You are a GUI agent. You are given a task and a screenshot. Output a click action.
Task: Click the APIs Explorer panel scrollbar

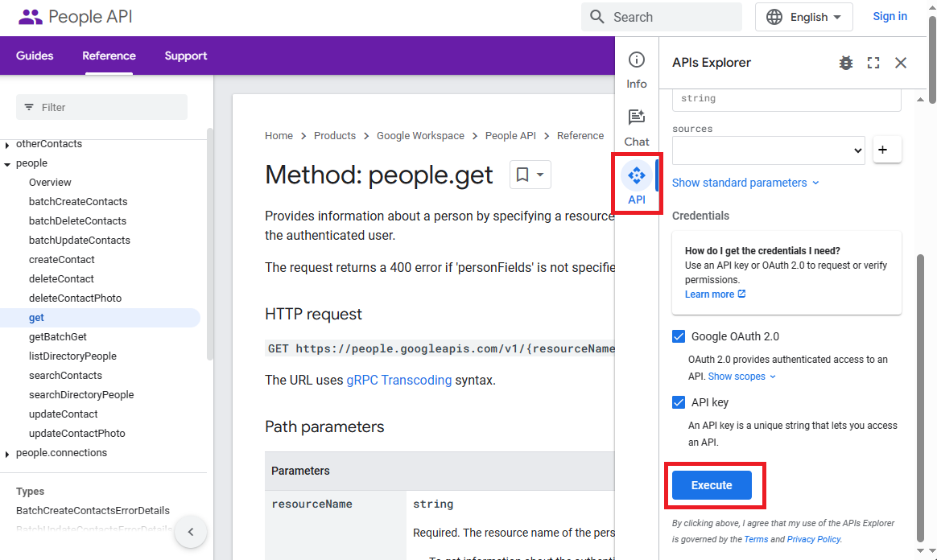coord(920,397)
